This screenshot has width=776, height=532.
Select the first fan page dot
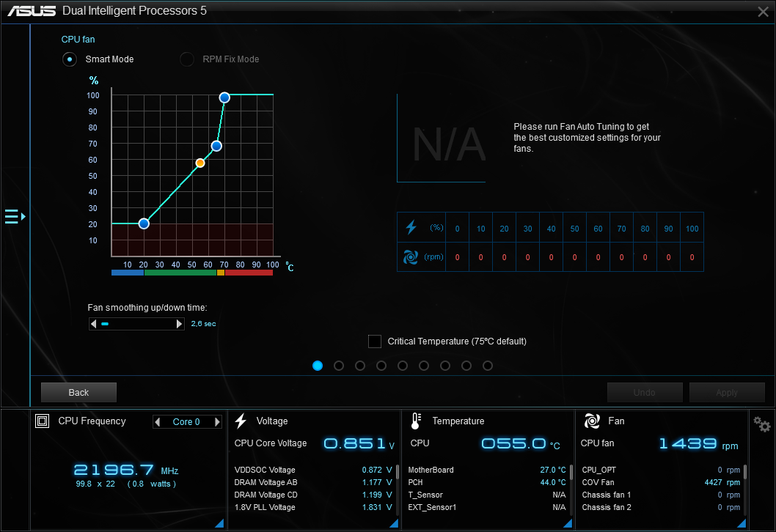click(x=318, y=366)
